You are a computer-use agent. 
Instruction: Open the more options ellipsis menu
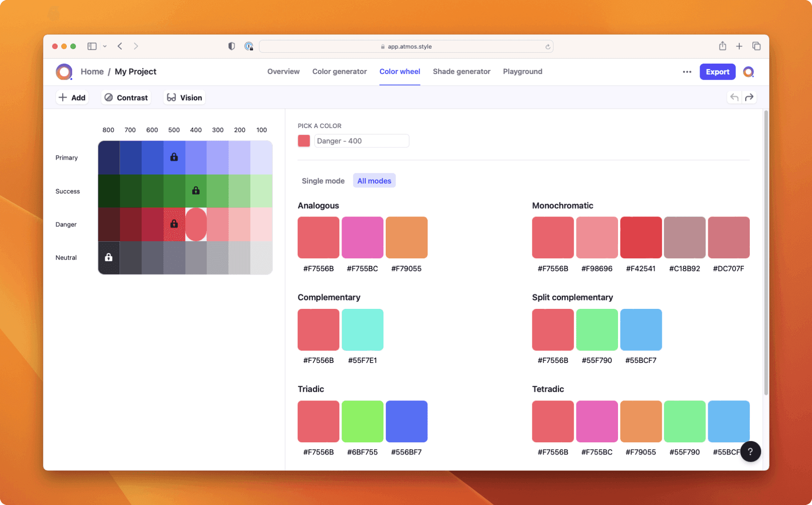click(687, 72)
